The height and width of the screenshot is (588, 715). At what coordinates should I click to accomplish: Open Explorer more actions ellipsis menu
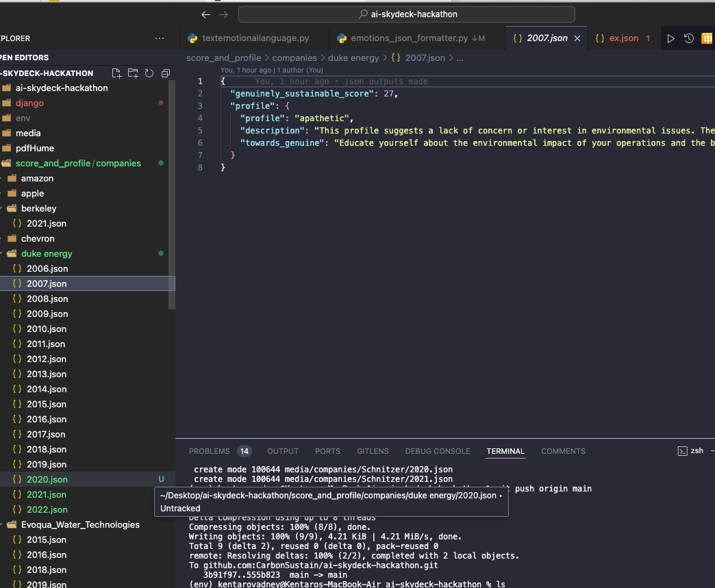pyautogui.click(x=160, y=38)
